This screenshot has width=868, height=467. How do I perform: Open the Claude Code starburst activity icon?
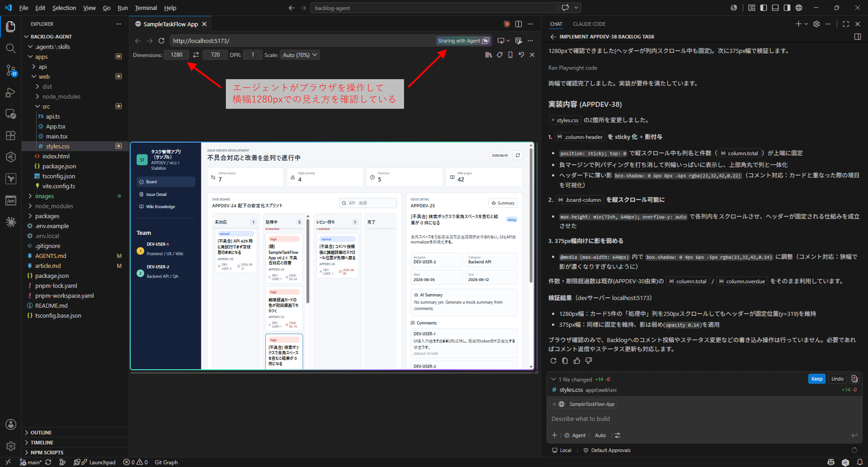pos(11,222)
